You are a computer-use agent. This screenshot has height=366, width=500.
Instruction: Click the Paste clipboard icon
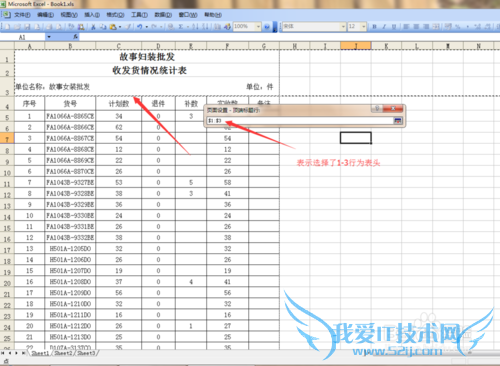pyautogui.click(x=113, y=27)
